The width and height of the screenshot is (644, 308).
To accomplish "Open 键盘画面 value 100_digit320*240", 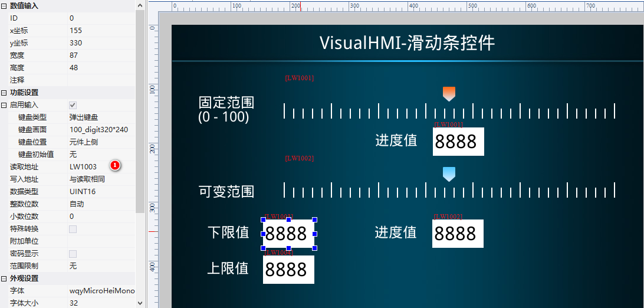I will [101, 130].
